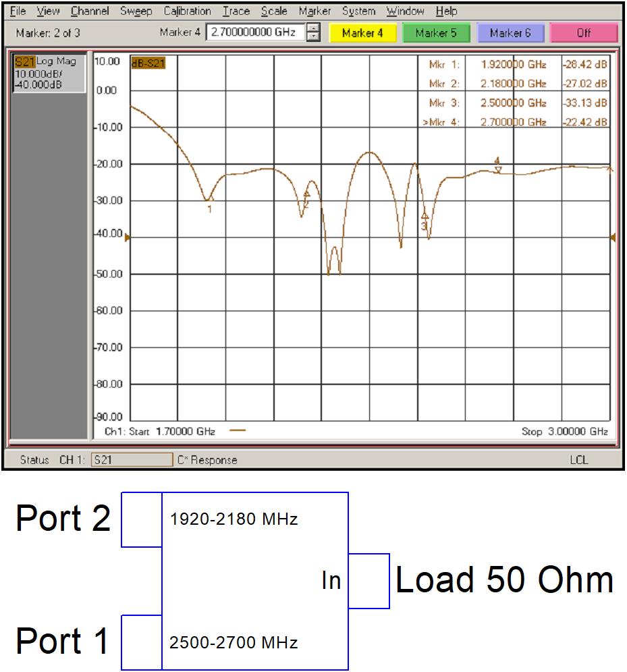Viewport: 627px width, 672px height.
Task: Click the Marker 4 frequency input field
Action: coord(256,30)
